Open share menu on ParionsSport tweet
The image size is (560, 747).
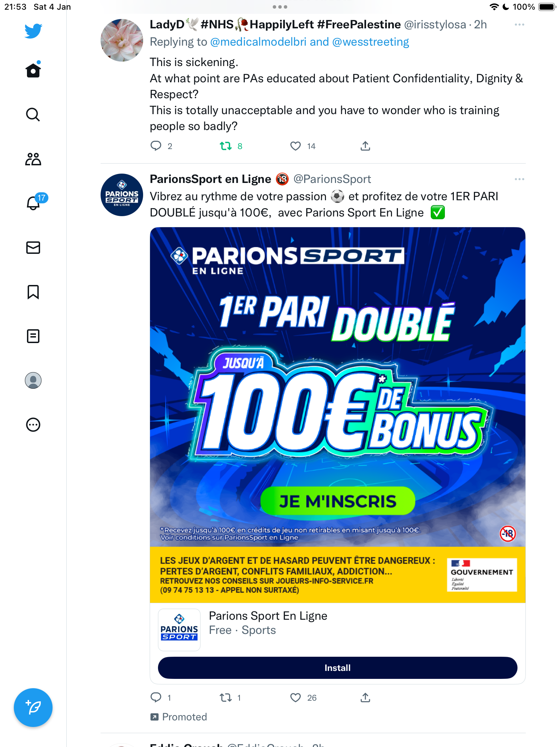[365, 698]
